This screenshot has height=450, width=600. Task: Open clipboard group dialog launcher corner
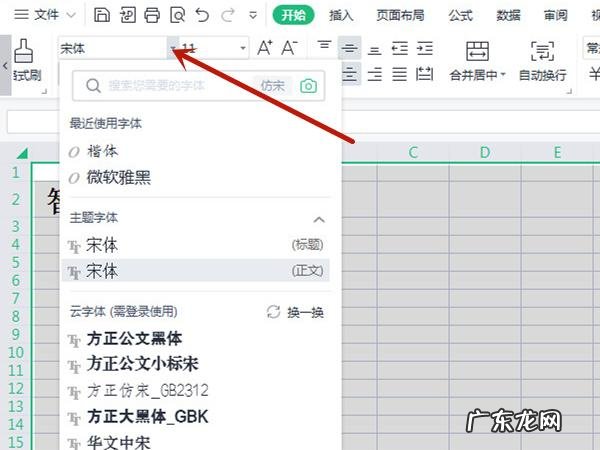[44, 91]
